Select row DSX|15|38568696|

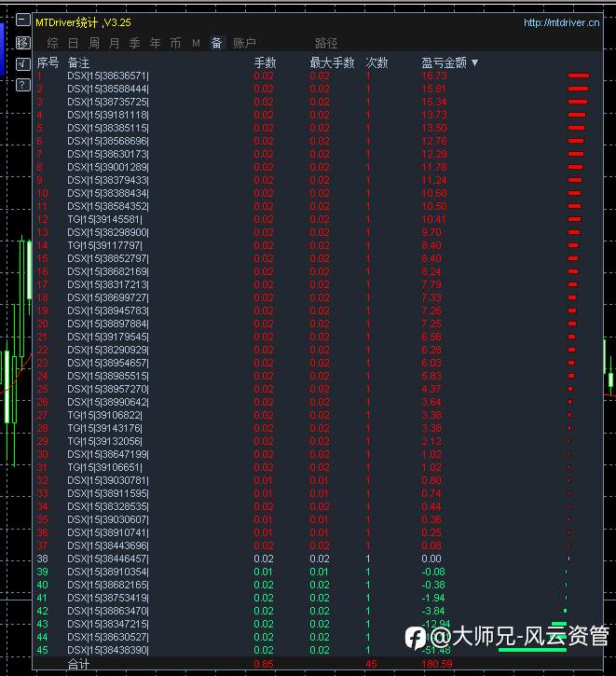[x=318, y=141]
